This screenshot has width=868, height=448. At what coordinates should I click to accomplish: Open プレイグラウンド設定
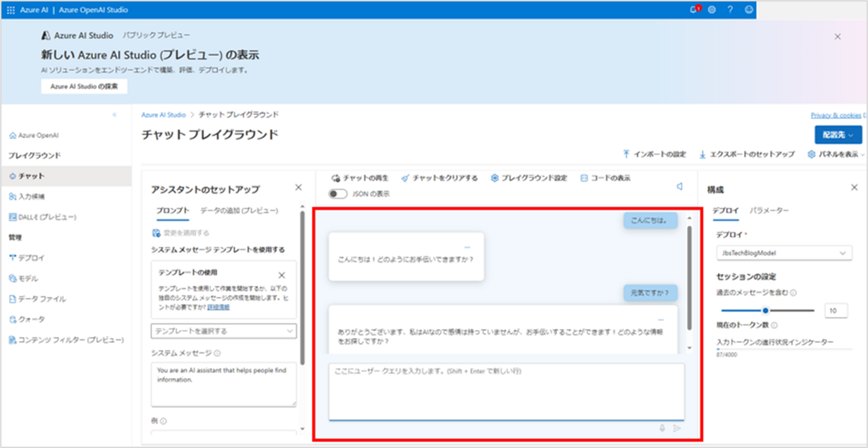[529, 177]
